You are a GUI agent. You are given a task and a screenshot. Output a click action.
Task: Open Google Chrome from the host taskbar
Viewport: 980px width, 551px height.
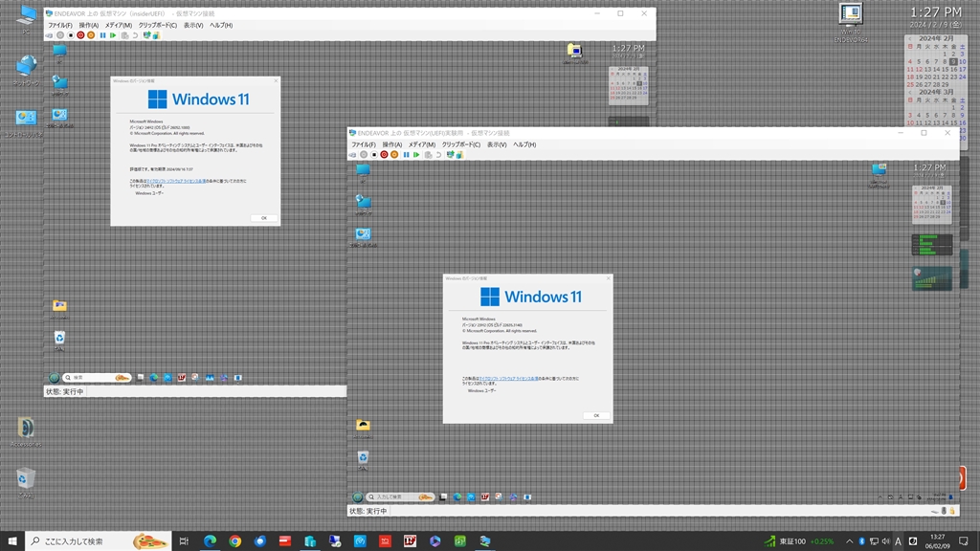234,541
